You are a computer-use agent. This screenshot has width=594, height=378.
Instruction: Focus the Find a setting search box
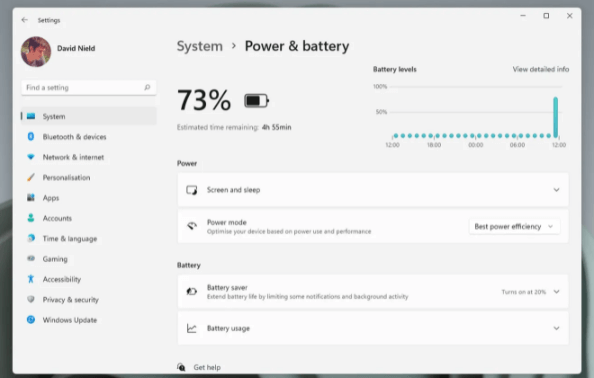coord(89,87)
